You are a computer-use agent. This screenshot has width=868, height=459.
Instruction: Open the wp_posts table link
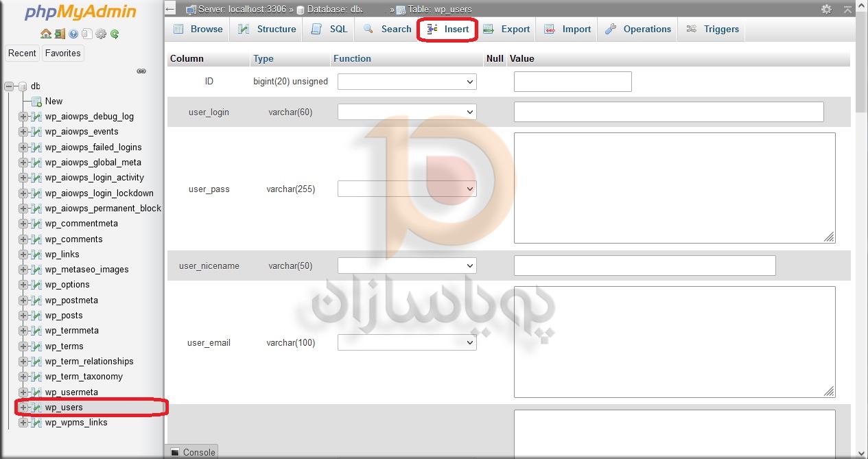tap(64, 316)
